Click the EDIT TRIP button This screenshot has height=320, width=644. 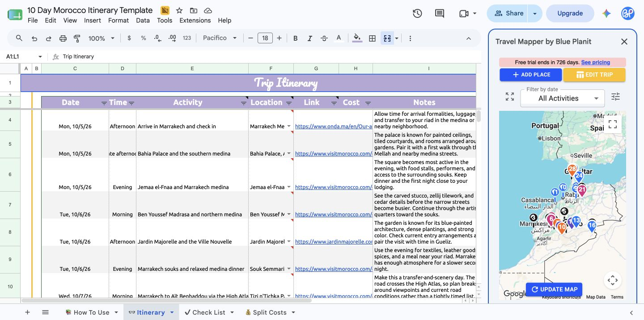click(594, 75)
